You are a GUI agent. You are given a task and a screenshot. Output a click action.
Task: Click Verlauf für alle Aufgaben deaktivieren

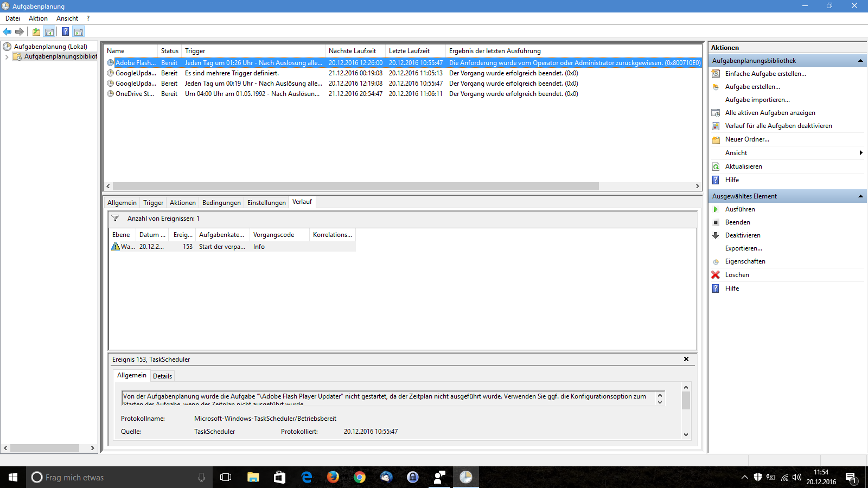pos(778,126)
